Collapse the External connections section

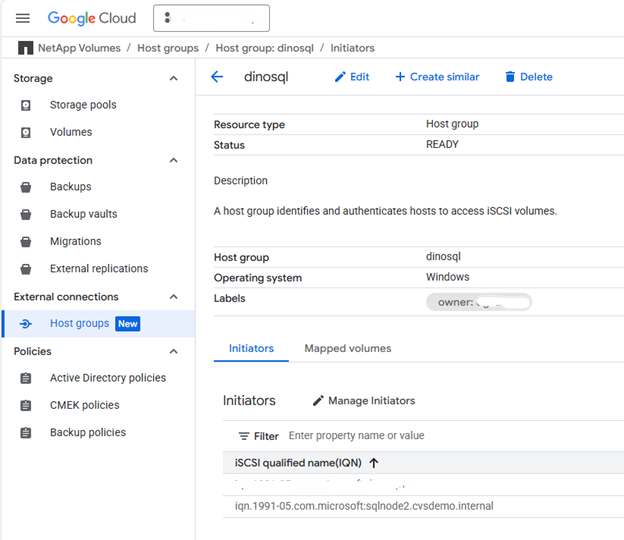174,297
